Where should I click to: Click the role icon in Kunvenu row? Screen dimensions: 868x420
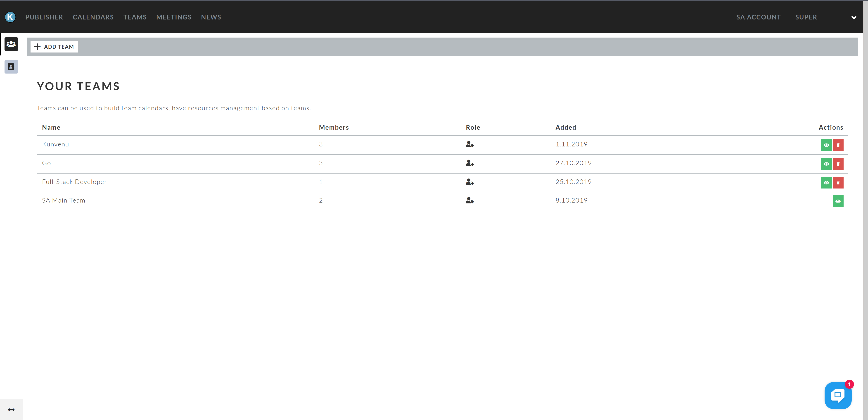pos(470,145)
